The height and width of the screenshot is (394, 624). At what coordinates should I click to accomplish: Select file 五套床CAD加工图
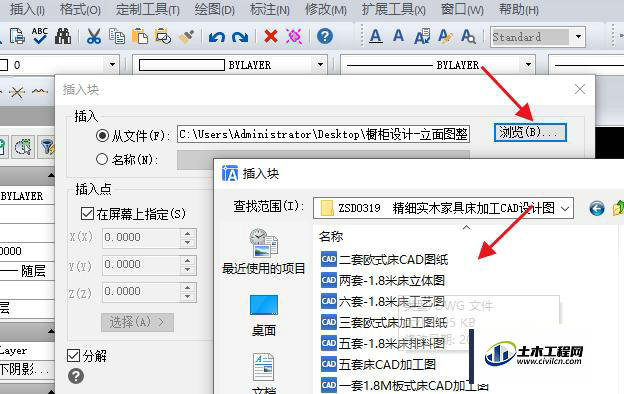(x=378, y=364)
